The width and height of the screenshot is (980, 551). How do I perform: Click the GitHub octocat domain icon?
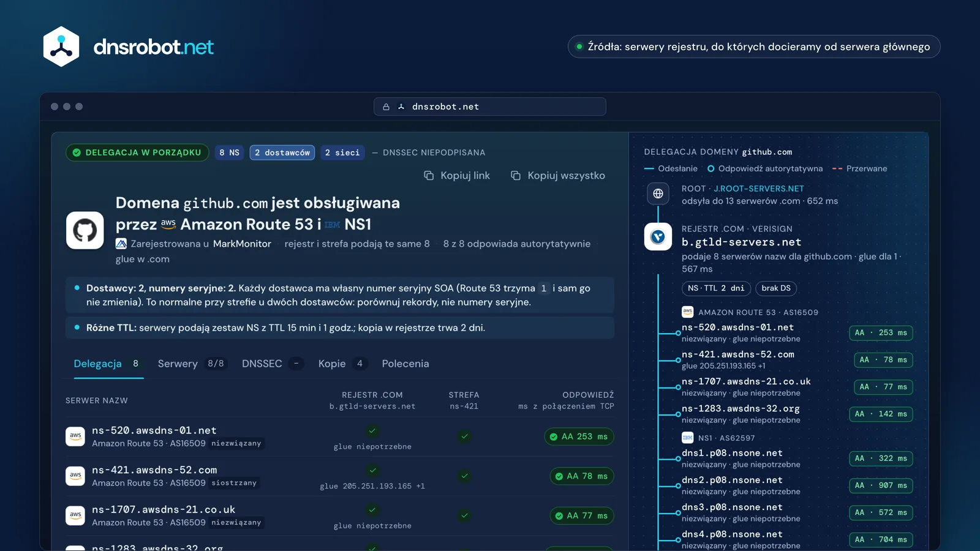pos(85,230)
